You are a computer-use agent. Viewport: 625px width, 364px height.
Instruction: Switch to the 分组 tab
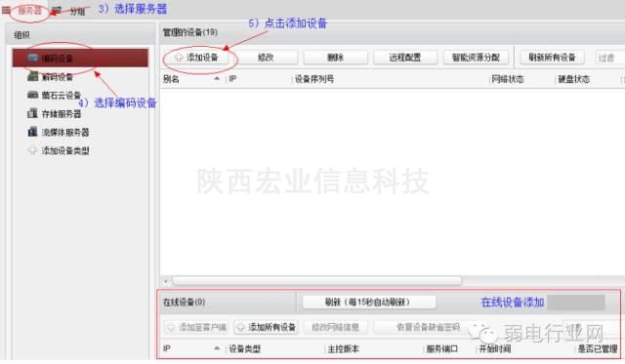coord(77,11)
